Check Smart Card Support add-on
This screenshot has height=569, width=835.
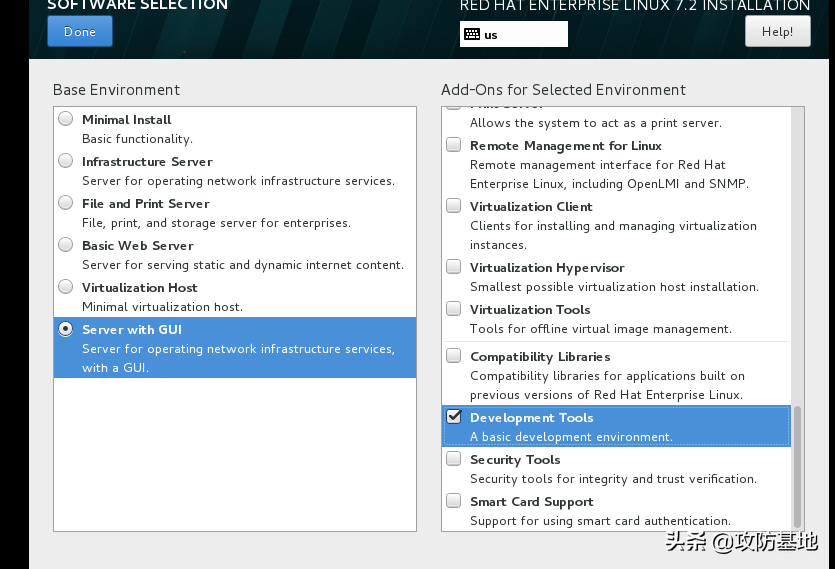tap(454, 502)
